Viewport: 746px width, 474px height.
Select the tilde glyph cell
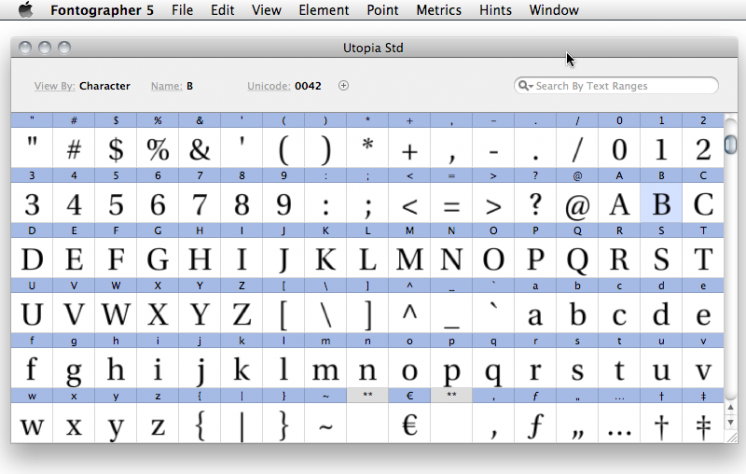pos(326,423)
